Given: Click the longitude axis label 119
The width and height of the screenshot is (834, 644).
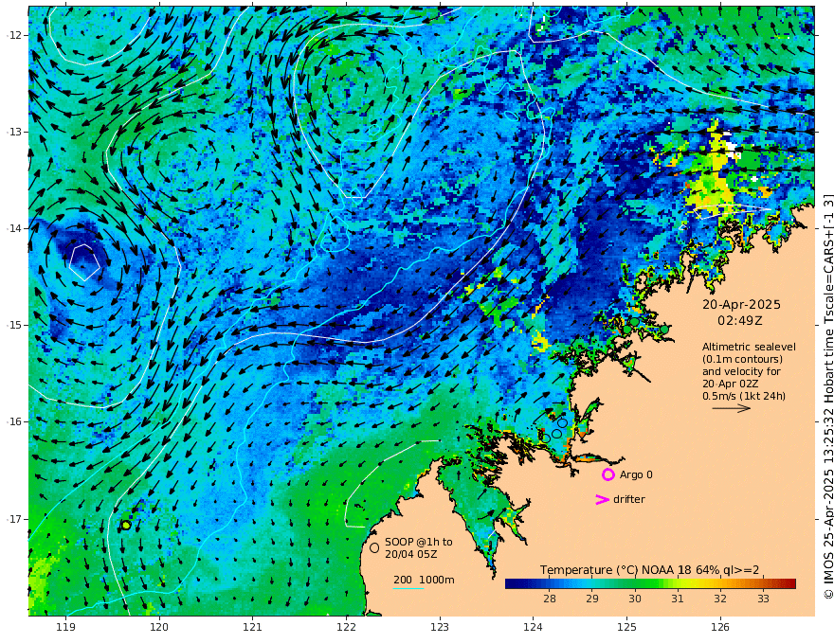Looking at the screenshot, I should click(x=65, y=628).
